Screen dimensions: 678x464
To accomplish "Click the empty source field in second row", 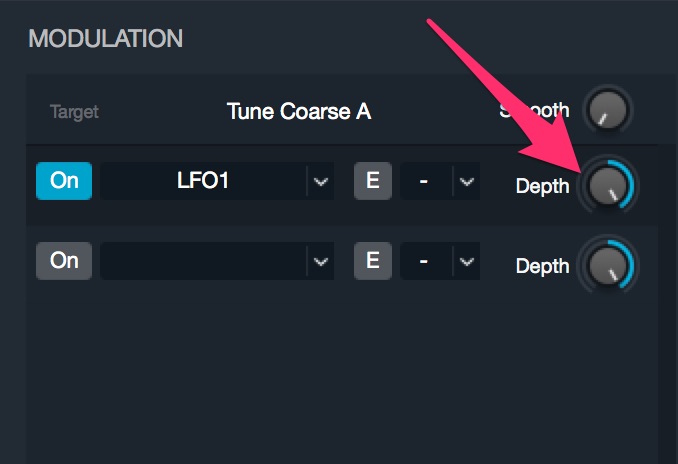I will (x=203, y=261).
